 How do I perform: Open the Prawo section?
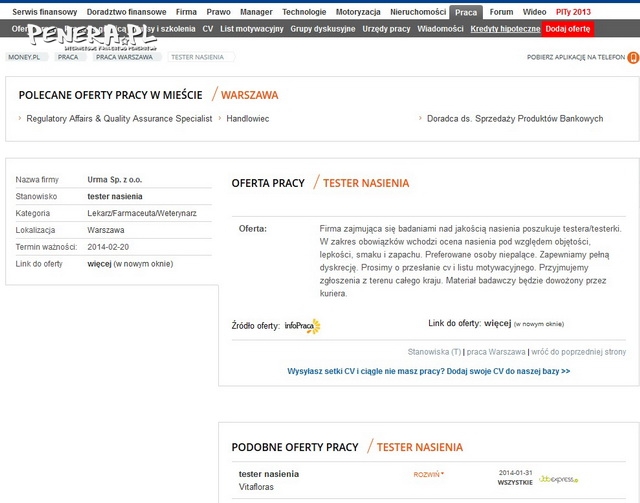pyautogui.click(x=218, y=12)
